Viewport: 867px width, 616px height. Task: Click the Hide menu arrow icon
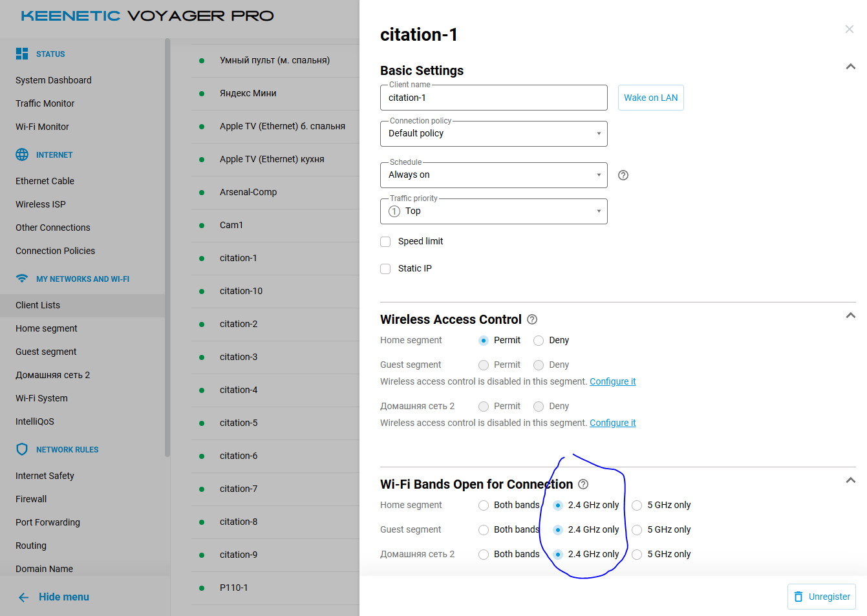click(24, 597)
